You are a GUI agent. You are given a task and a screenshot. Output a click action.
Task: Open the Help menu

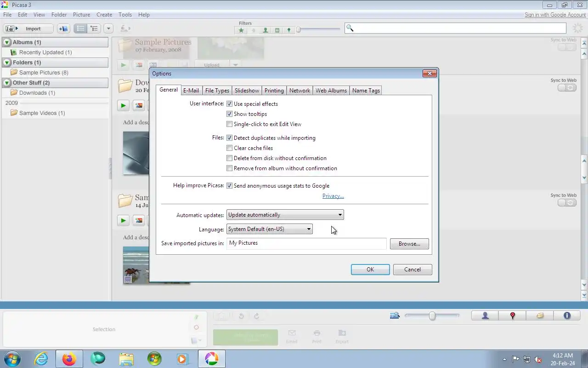coord(144,15)
